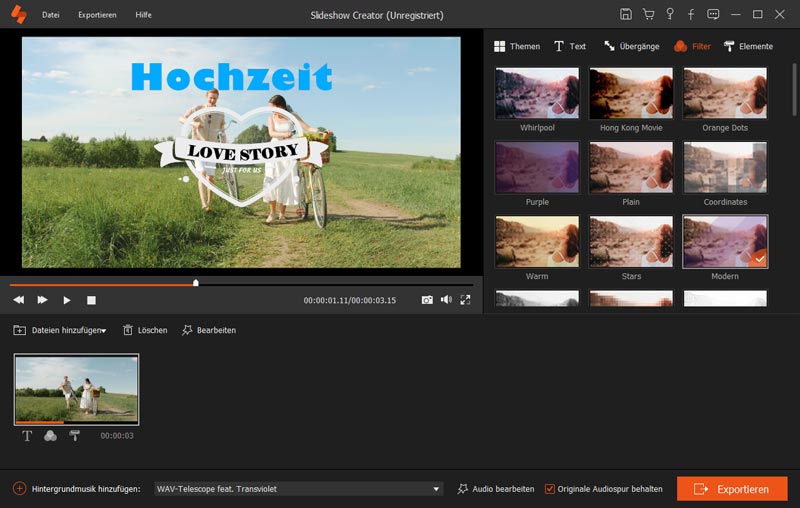The height and width of the screenshot is (508, 800).
Task: Enter fullscreen preview mode
Action: coord(465,300)
